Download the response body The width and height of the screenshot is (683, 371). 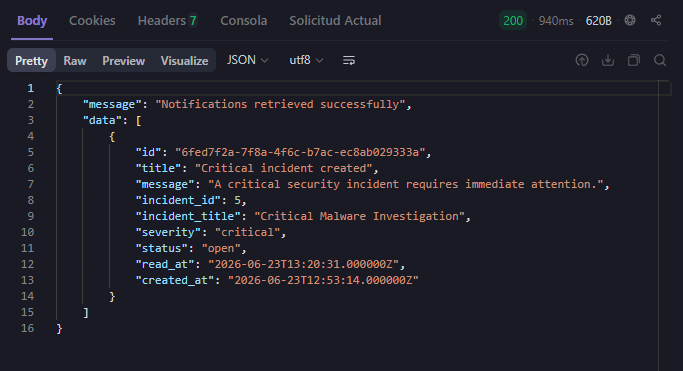pos(608,60)
